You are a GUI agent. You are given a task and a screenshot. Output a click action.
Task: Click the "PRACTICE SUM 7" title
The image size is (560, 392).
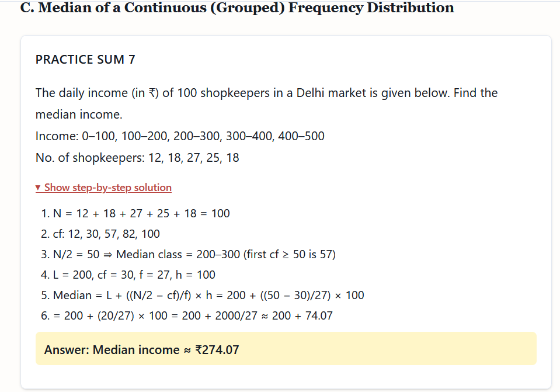[85, 60]
